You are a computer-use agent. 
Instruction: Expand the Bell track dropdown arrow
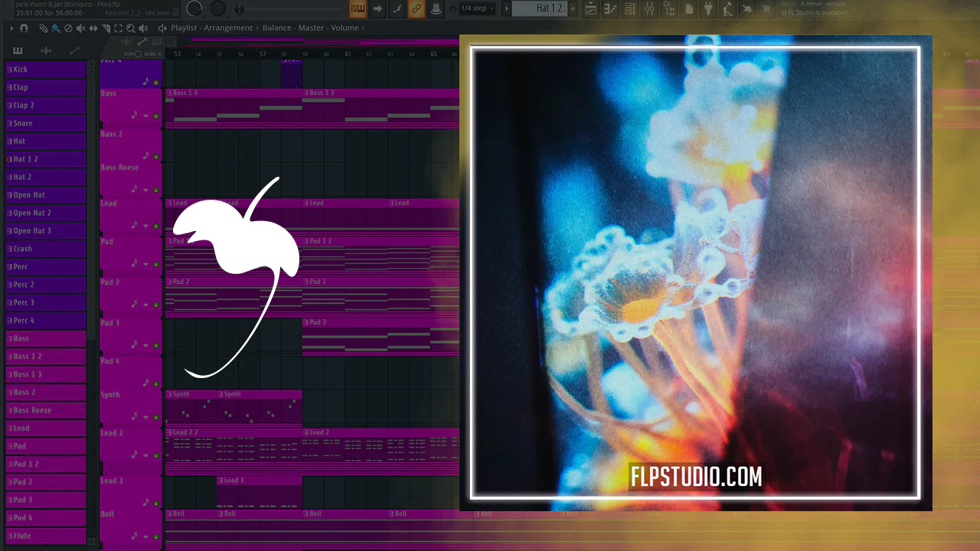tap(145, 537)
